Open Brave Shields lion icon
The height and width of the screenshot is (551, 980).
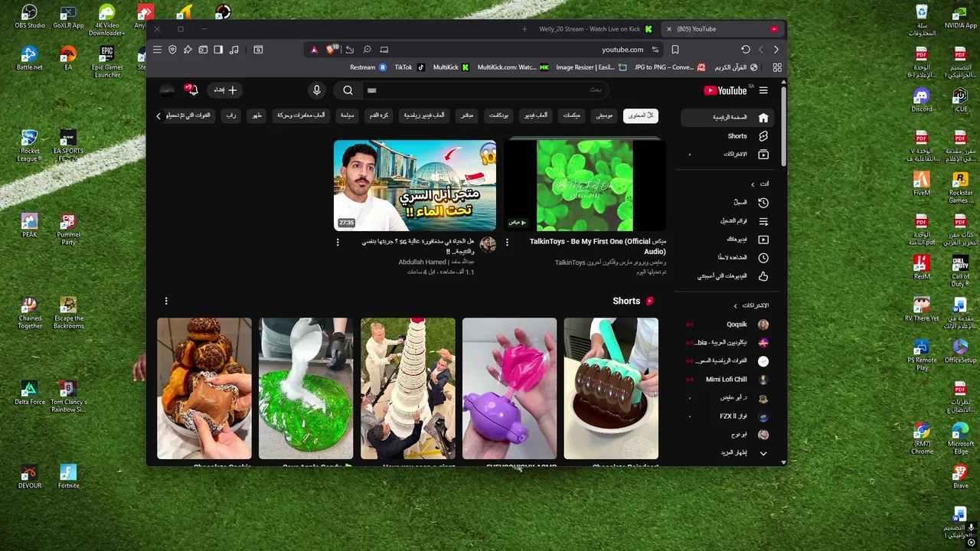coord(331,49)
